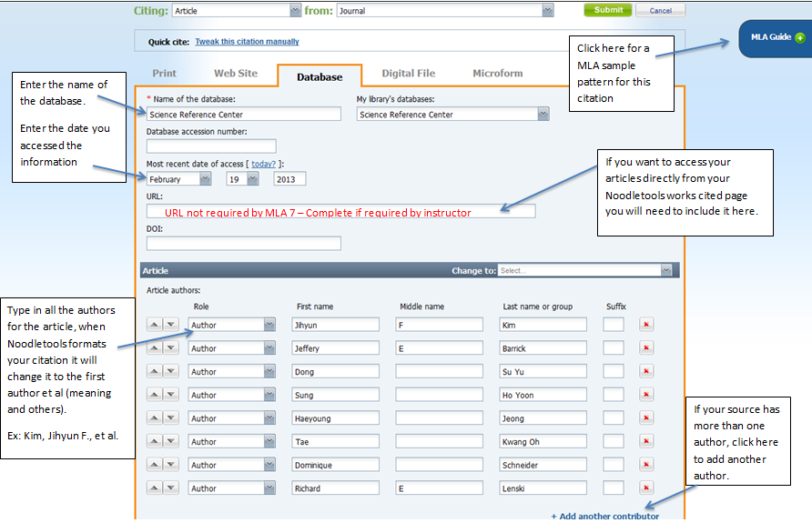Viewport: 812px width, 523px height.
Task: Click the Name of the database field
Action: pos(243,115)
